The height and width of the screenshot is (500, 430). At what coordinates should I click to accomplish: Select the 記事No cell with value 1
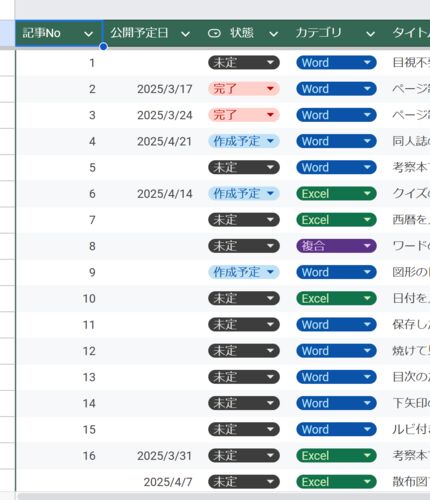click(59, 63)
